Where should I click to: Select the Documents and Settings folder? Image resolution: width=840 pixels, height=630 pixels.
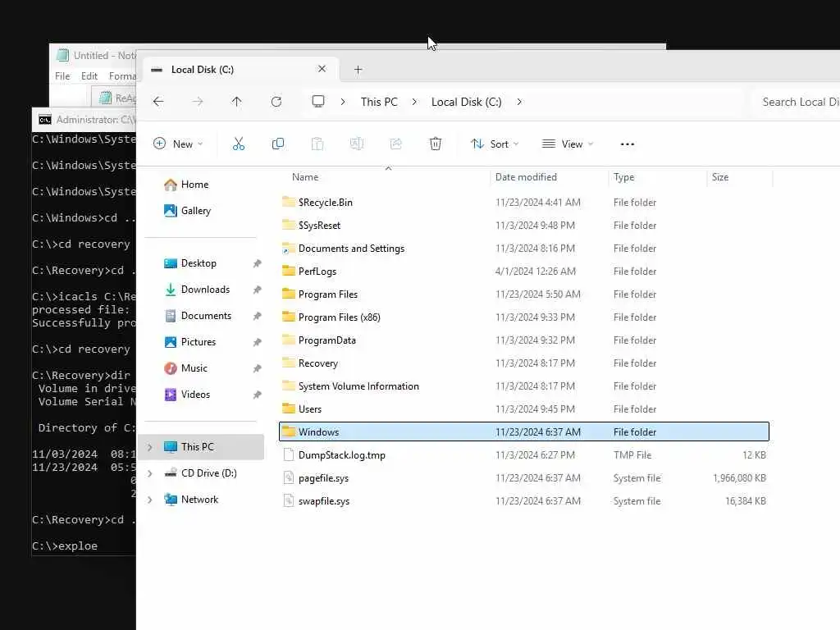tap(524, 249)
